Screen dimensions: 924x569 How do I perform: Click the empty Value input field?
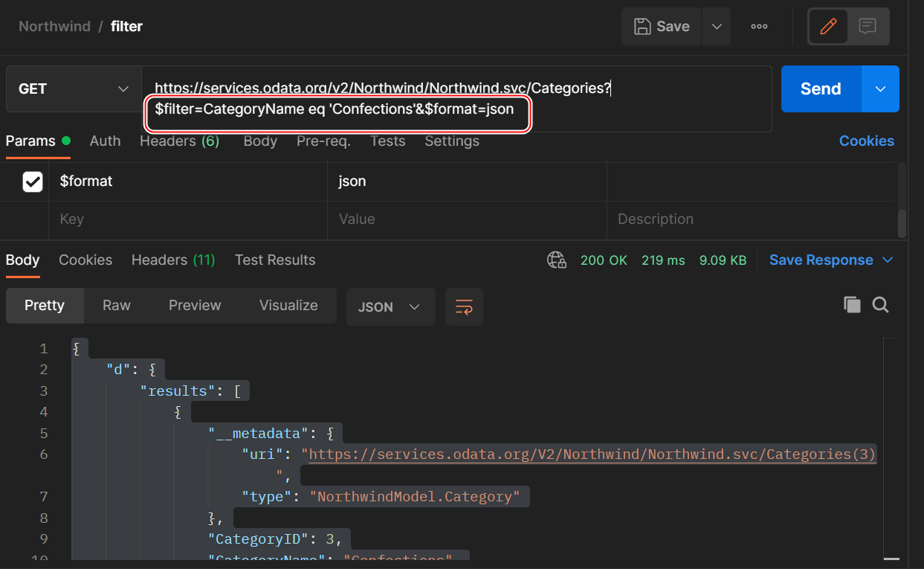[467, 219]
